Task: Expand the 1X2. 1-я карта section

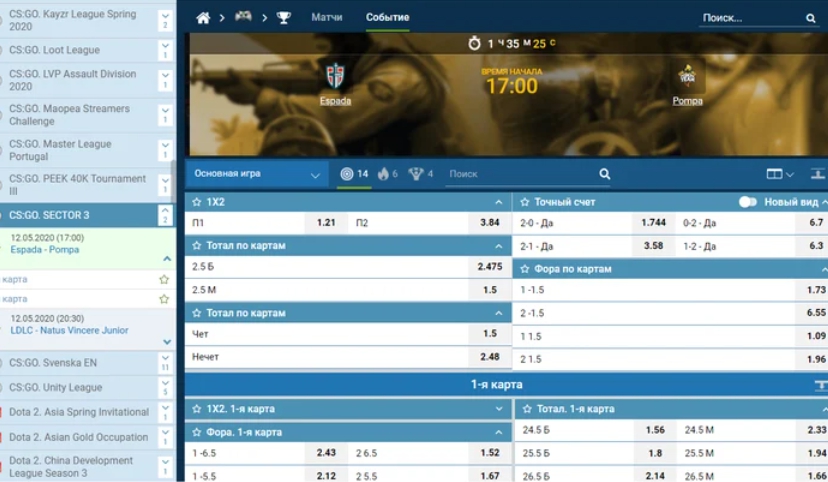Action: click(498, 409)
